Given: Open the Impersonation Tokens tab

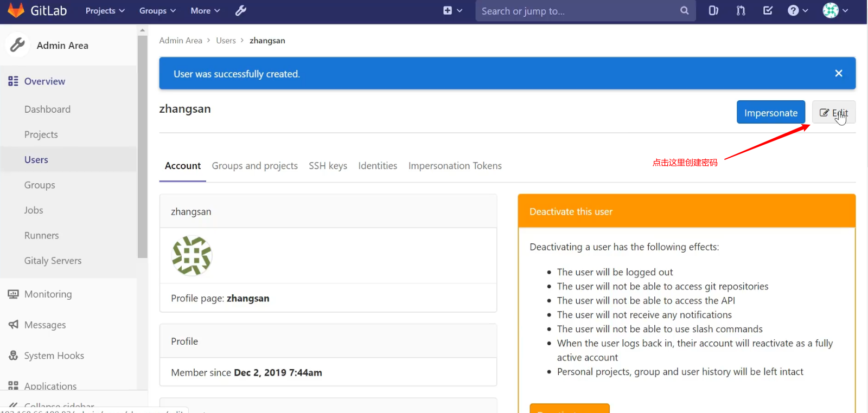Looking at the screenshot, I should click(455, 166).
